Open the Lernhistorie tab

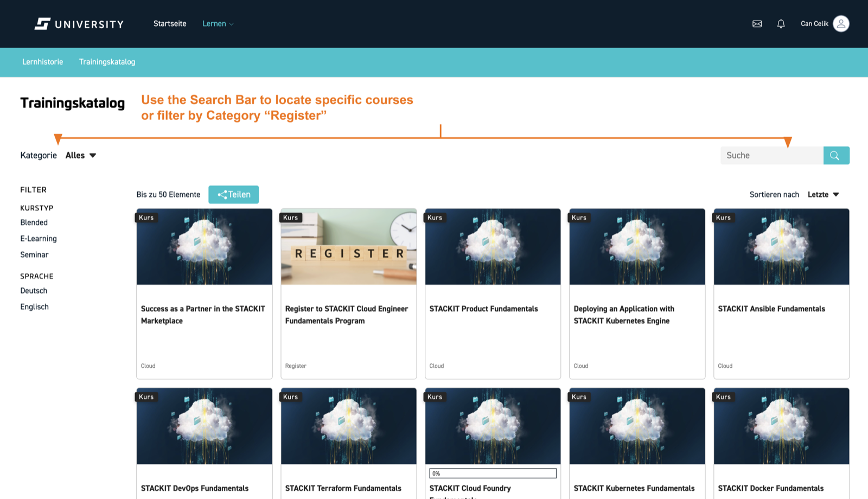(x=42, y=62)
